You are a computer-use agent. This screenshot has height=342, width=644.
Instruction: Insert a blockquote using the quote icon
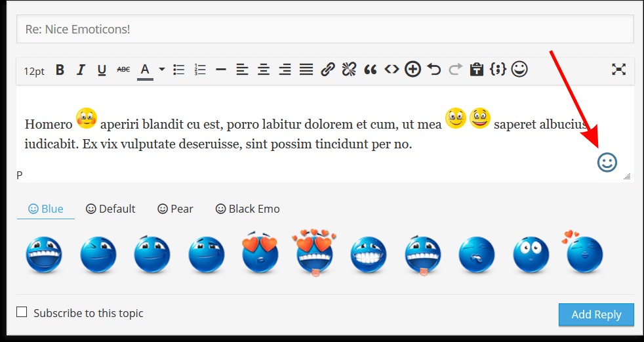point(371,70)
